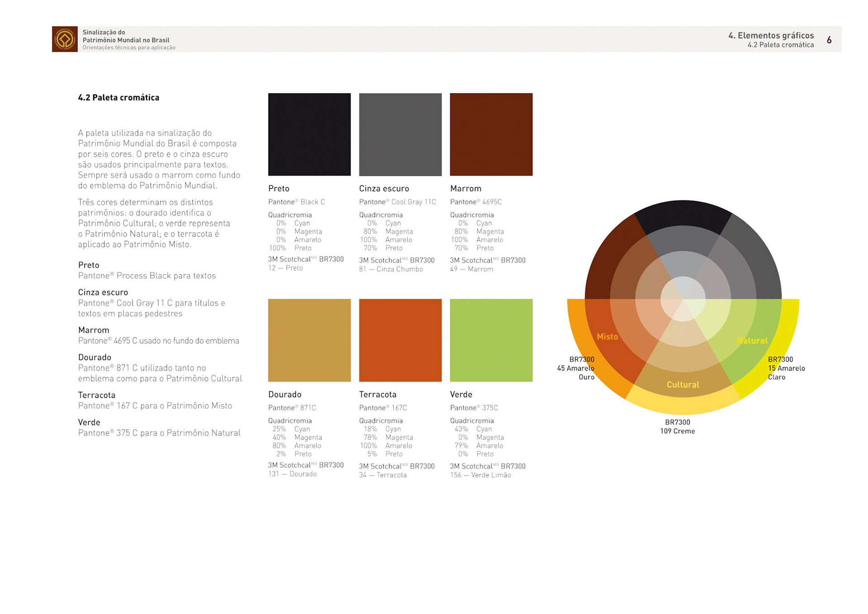
Task: Select the Cinza escuro gray swatch
Action: click(x=400, y=134)
